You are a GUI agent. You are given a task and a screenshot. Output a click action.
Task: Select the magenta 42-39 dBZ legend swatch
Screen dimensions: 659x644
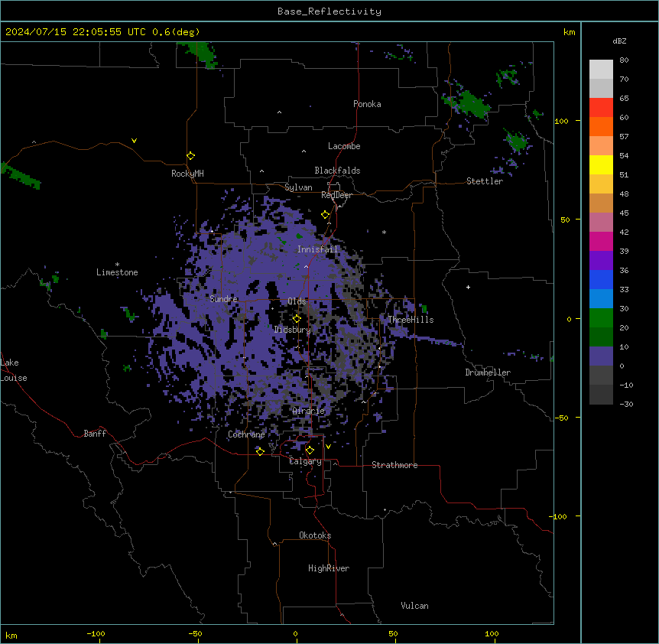click(601, 241)
